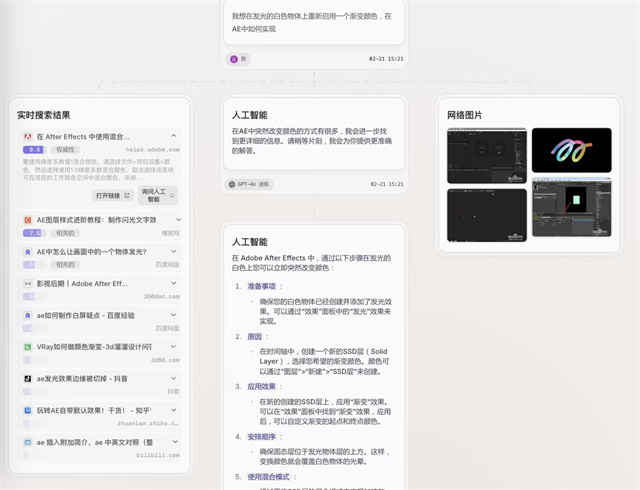Click the 02-21 15:21 timestamp on the question card
This screenshot has width=640, height=490.
[x=386, y=59]
